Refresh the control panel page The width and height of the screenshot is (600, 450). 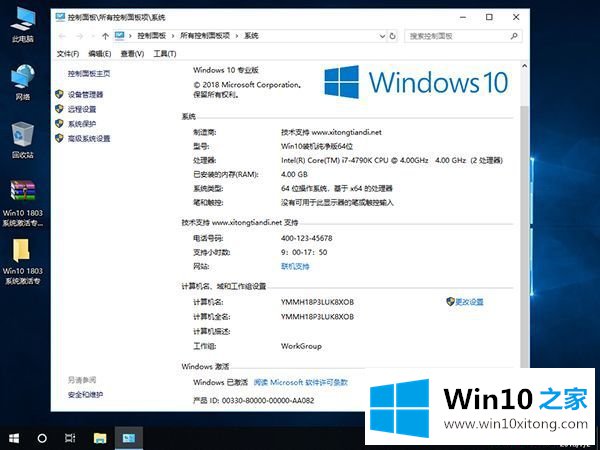pyautogui.click(x=393, y=36)
